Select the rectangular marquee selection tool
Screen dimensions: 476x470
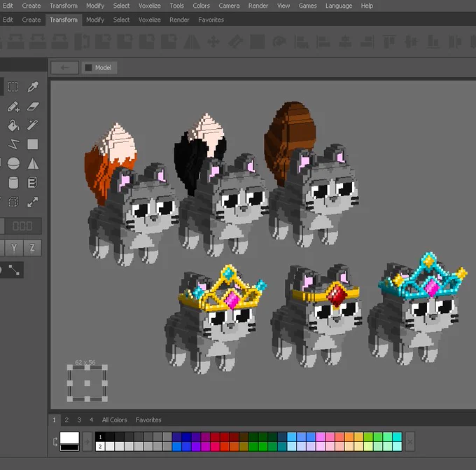tap(13, 87)
